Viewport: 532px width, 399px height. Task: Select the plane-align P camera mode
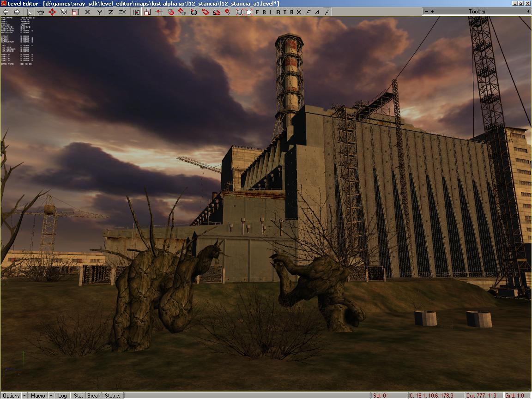click(308, 12)
